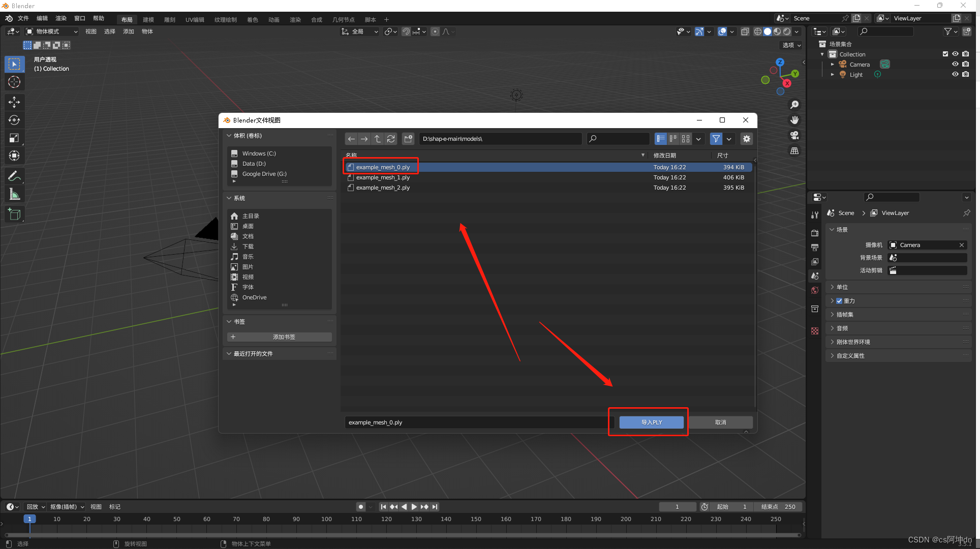Click the Scale tool icon
980x549 pixels.
pos(14,139)
